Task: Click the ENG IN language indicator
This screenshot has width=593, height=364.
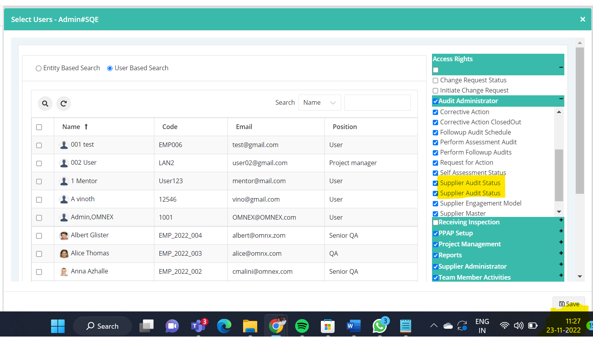Action: click(x=482, y=326)
